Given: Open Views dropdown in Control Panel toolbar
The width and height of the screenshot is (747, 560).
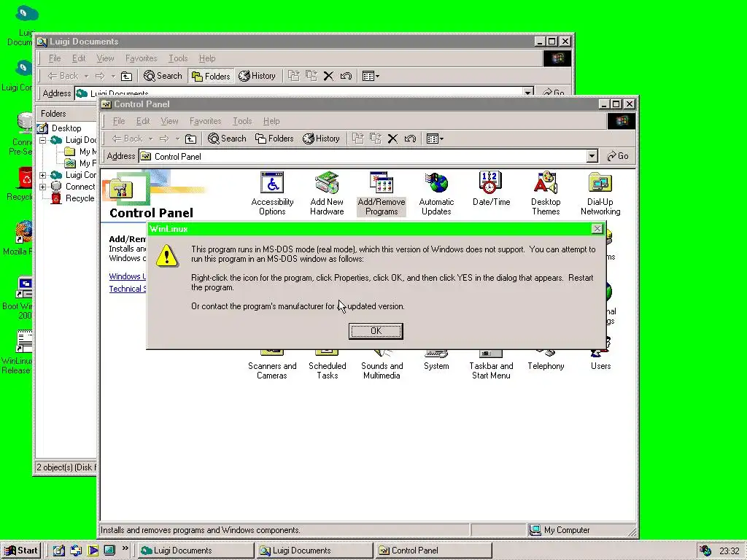Looking at the screenshot, I should (435, 139).
